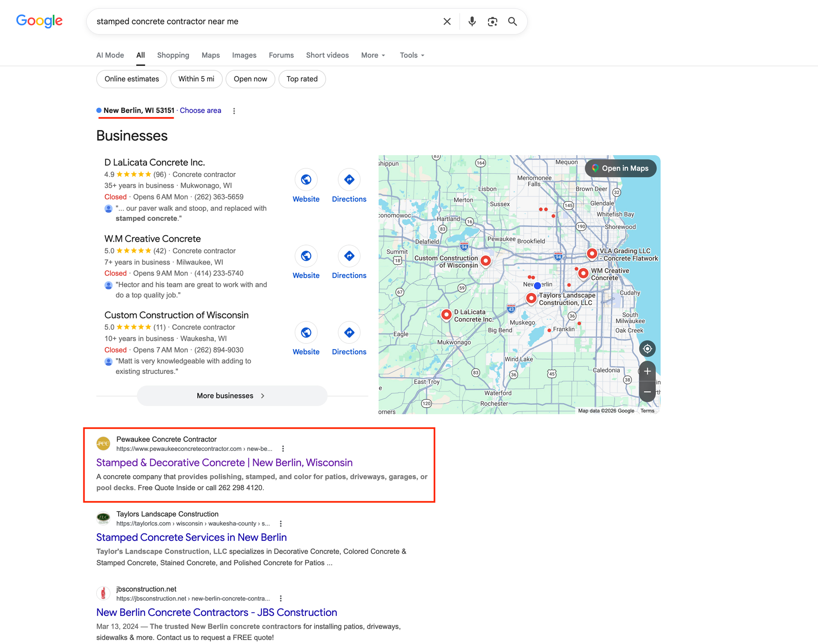Enable the Open now filter chip
The height and width of the screenshot is (644, 818).
(251, 79)
